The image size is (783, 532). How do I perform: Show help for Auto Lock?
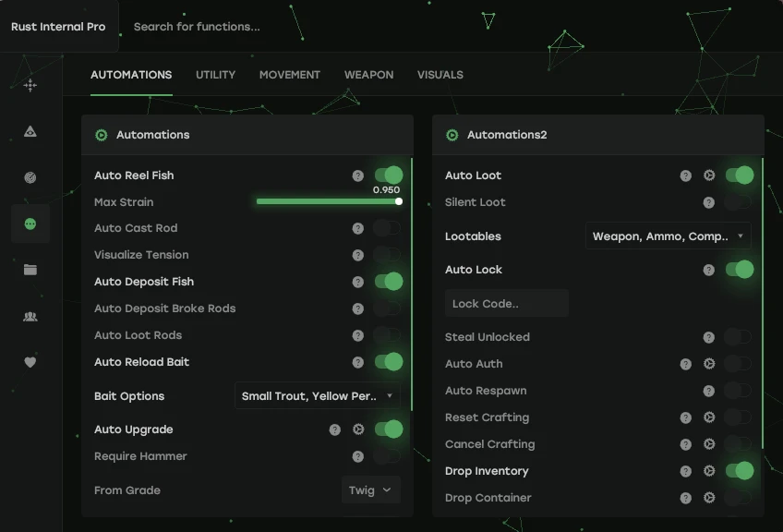(x=708, y=270)
